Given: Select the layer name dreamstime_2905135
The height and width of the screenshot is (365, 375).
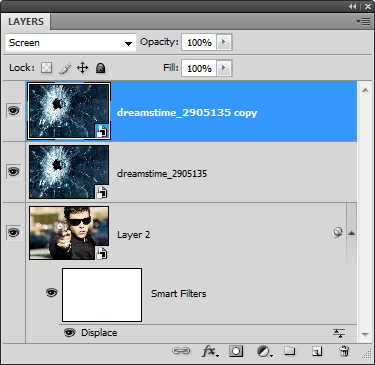Looking at the screenshot, I should pos(162,174).
